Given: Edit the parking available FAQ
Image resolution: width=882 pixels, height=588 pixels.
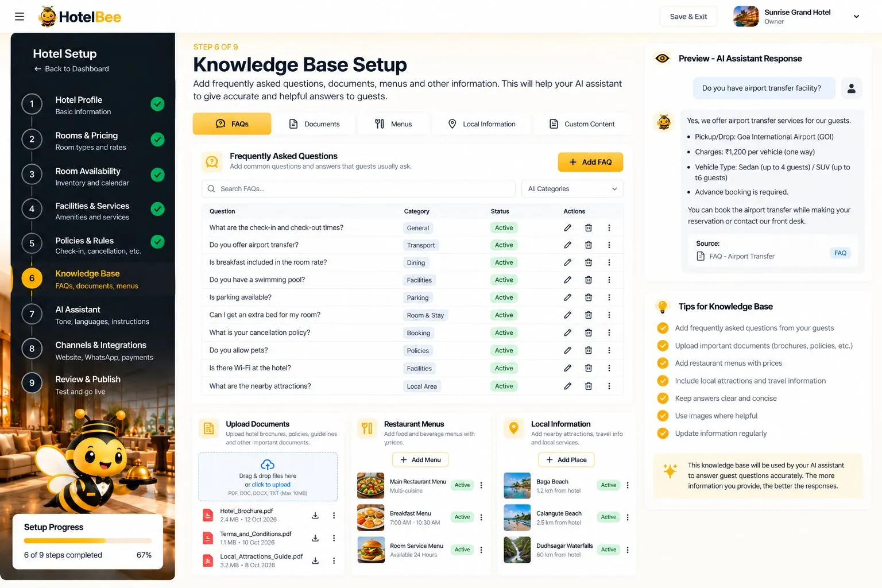Looking at the screenshot, I should [567, 297].
